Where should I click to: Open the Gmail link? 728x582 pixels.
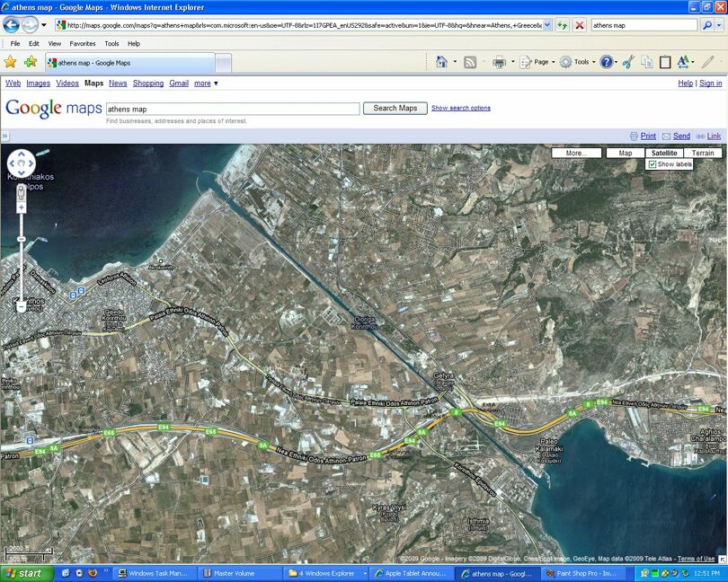click(x=179, y=83)
